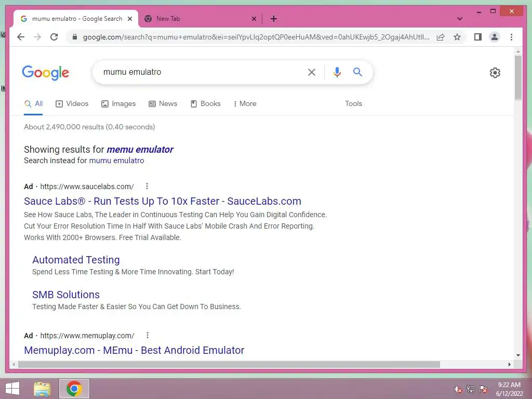This screenshot has width=532, height=399.
Task: Open Google settings gear icon
Action: coord(495,73)
